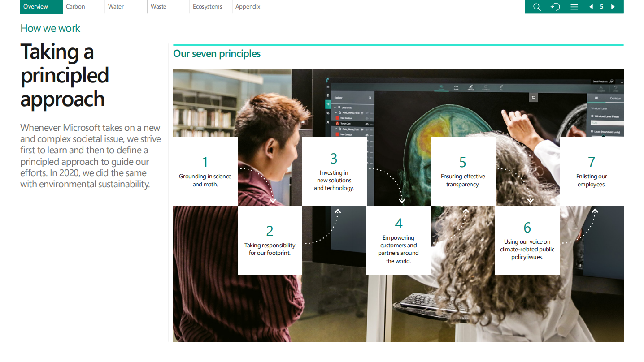Open the Ecosystems tab
The image size is (644, 362).
[x=207, y=7]
